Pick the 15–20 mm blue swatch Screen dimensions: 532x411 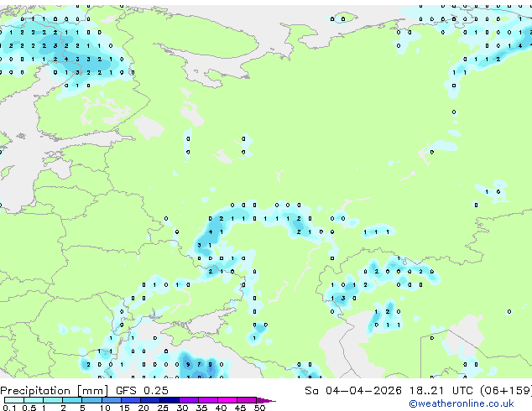[x=130, y=400]
